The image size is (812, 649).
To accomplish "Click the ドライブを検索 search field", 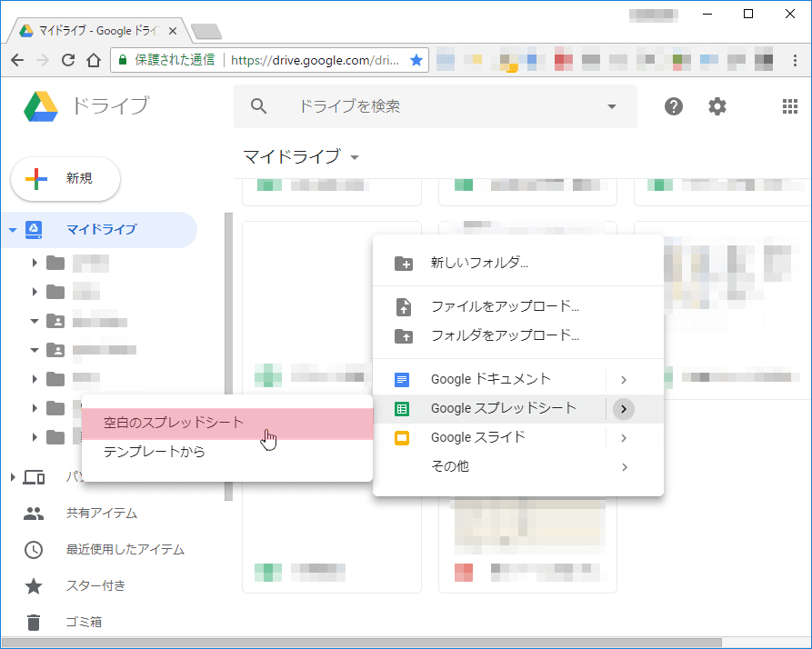I will pos(435,106).
